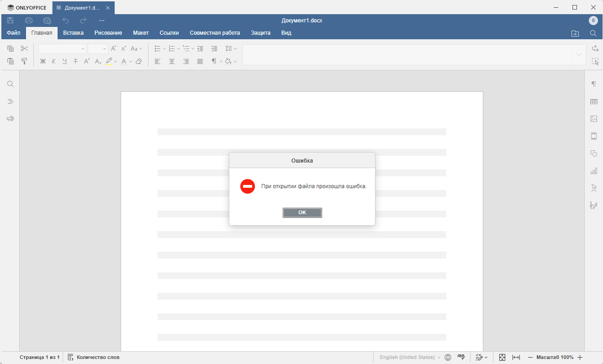Image resolution: width=603 pixels, height=364 pixels.
Task: Apply yellow highlight color
Action: 109,61
